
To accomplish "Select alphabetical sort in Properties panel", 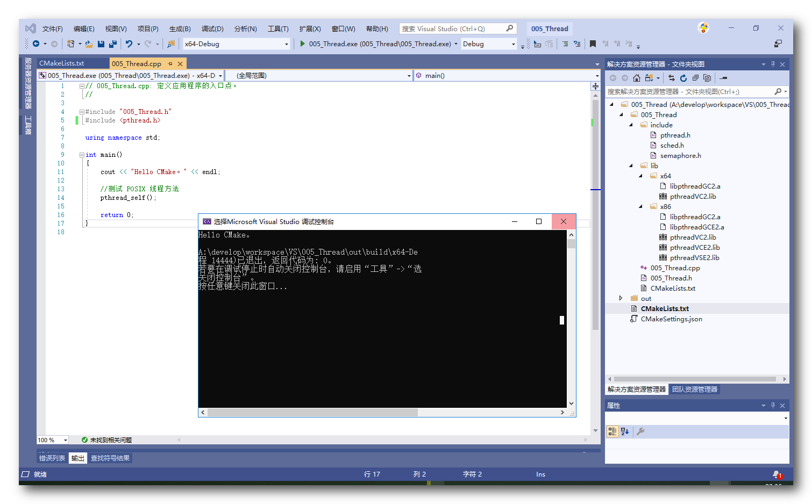I will pos(624,431).
